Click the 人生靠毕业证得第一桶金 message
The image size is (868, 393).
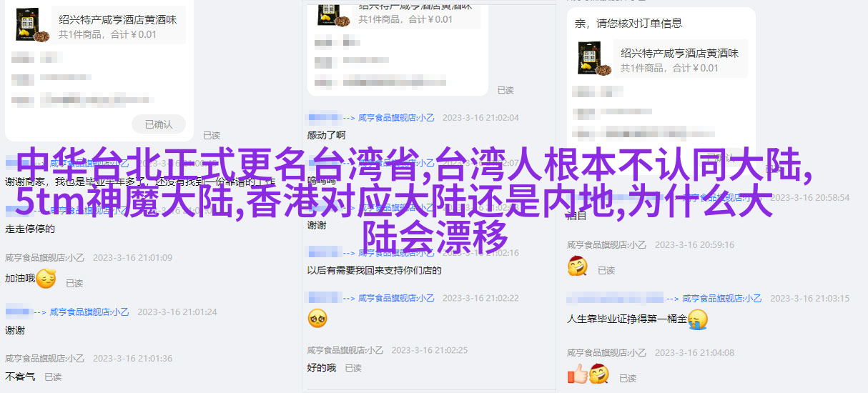tap(627, 319)
